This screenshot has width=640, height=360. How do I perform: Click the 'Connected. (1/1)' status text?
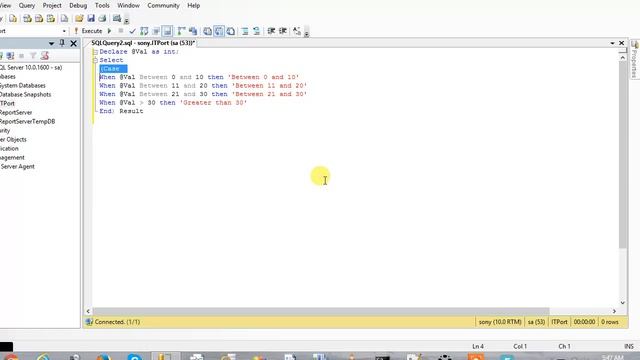coord(117,322)
